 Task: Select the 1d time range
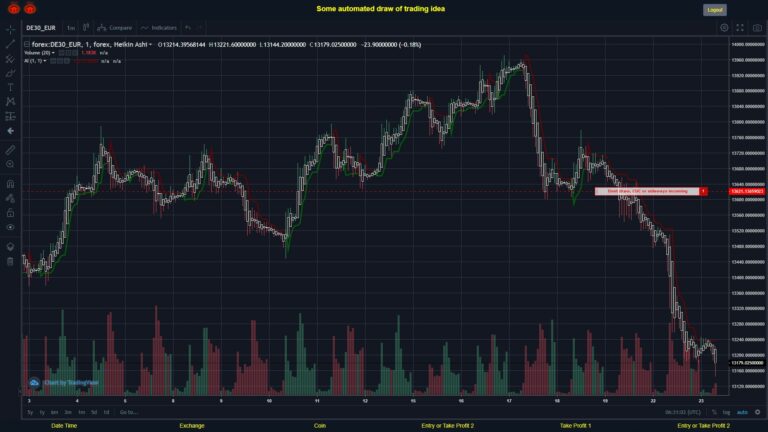[x=106, y=412]
